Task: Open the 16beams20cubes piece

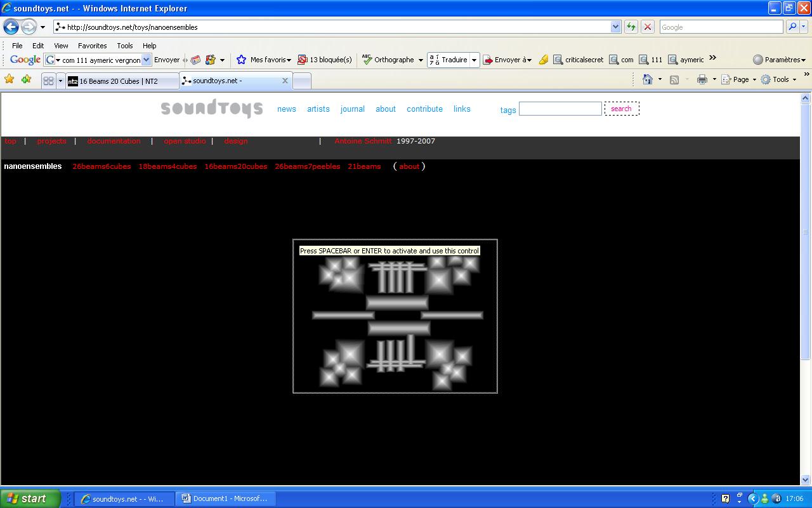Action: pos(235,166)
